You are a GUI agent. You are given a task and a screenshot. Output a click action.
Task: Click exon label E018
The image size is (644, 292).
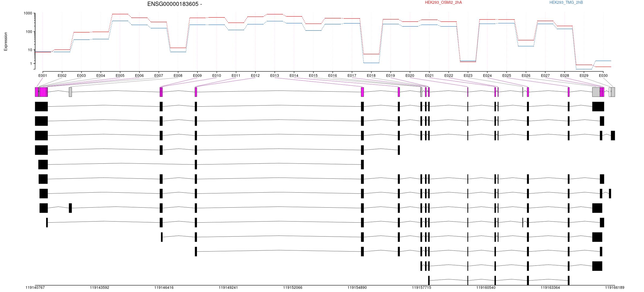(x=371, y=76)
